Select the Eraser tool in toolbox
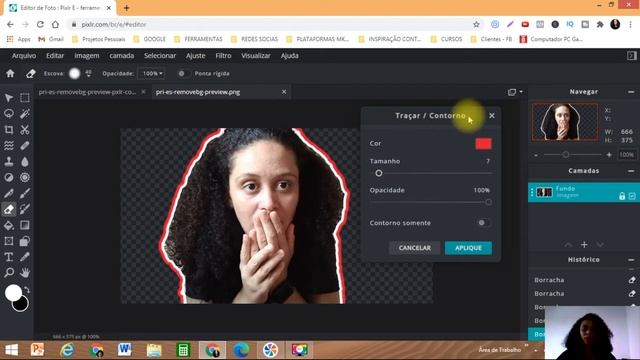Image resolution: width=640 pixels, height=360 pixels. [x=9, y=209]
